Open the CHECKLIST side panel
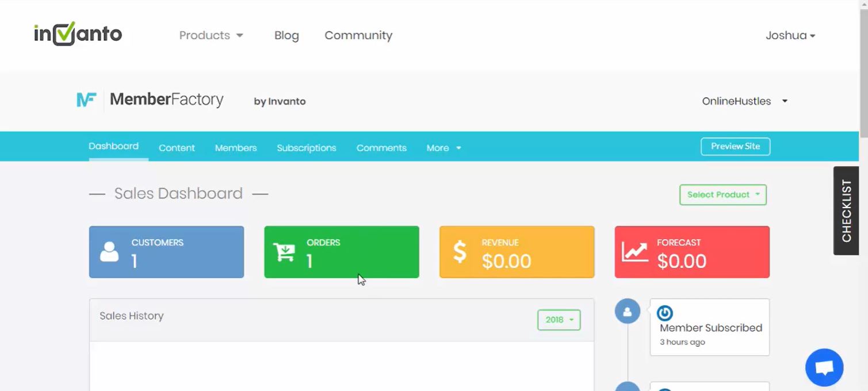The image size is (868, 391). click(x=846, y=210)
